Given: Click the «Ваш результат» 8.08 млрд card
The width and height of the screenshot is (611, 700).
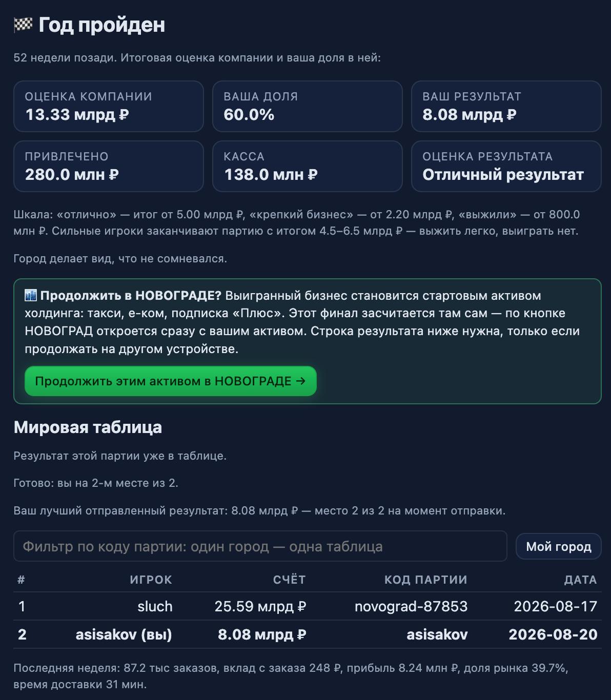Looking at the screenshot, I should pyautogui.click(x=506, y=106).
